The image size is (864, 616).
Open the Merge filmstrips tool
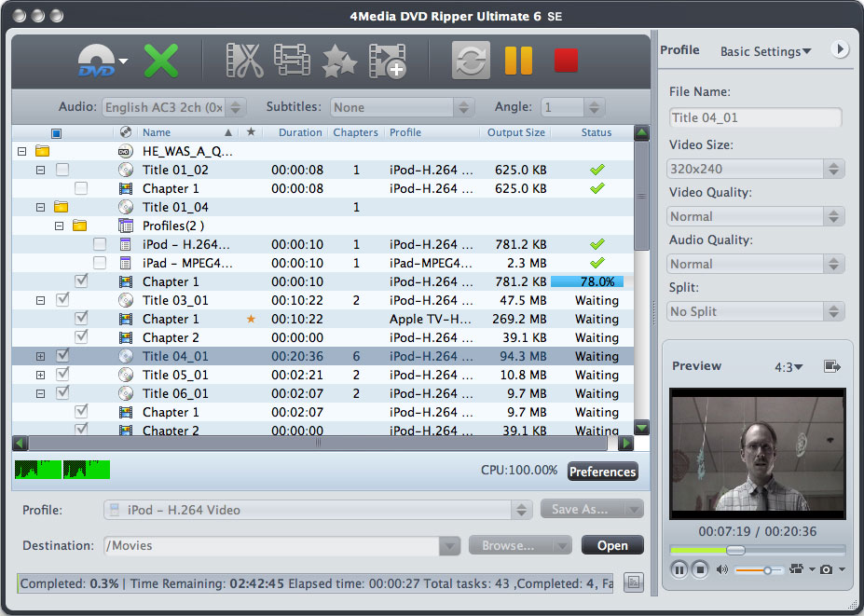click(292, 61)
